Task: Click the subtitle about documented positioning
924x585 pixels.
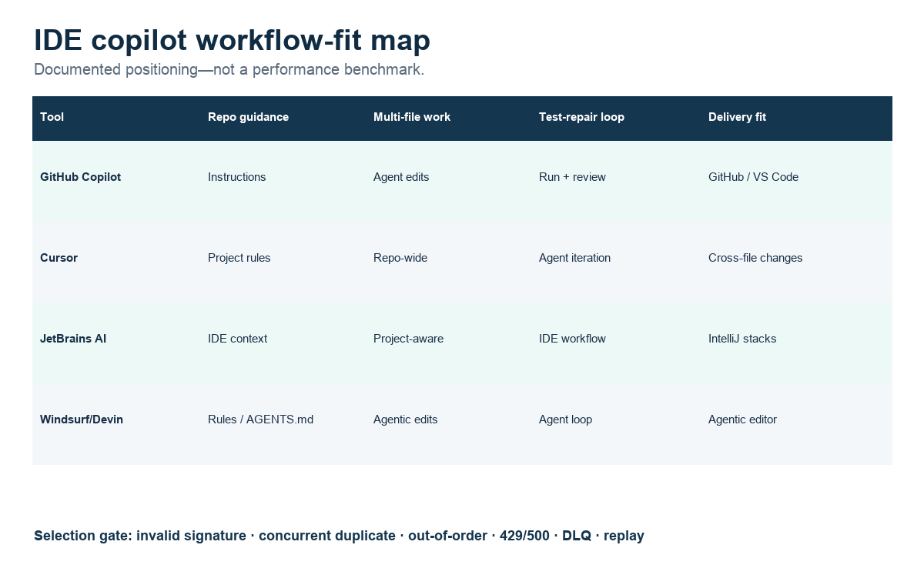Action: click(229, 70)
